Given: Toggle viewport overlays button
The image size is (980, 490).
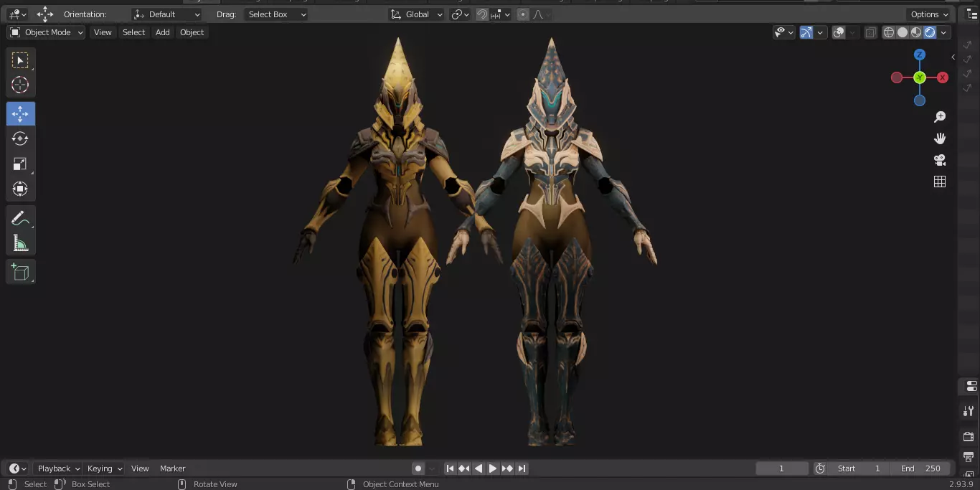Looking at the screenshot, I should click(839, 32).
